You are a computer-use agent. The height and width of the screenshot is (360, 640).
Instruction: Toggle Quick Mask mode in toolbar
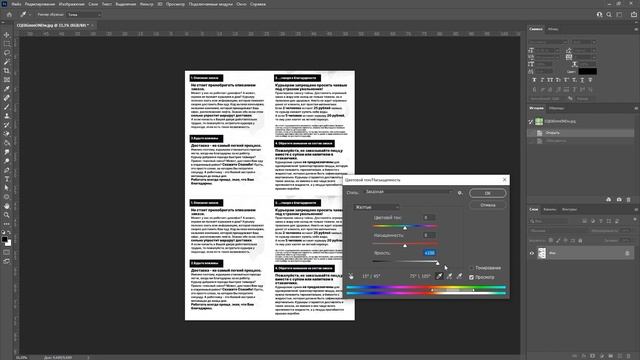coord(7,252)
